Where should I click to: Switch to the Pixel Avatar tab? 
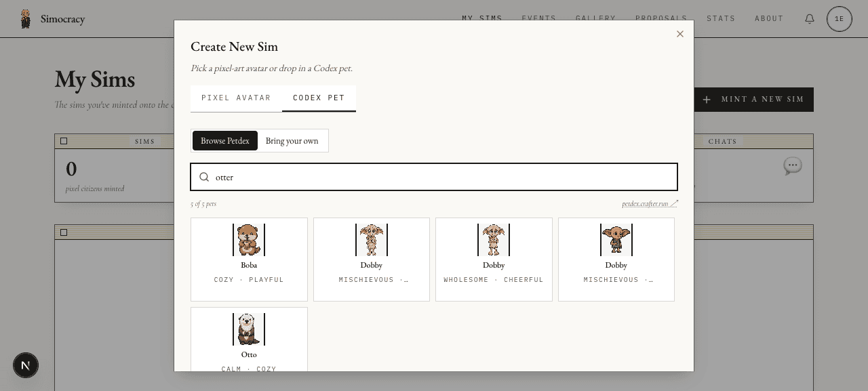click(236, 98)
